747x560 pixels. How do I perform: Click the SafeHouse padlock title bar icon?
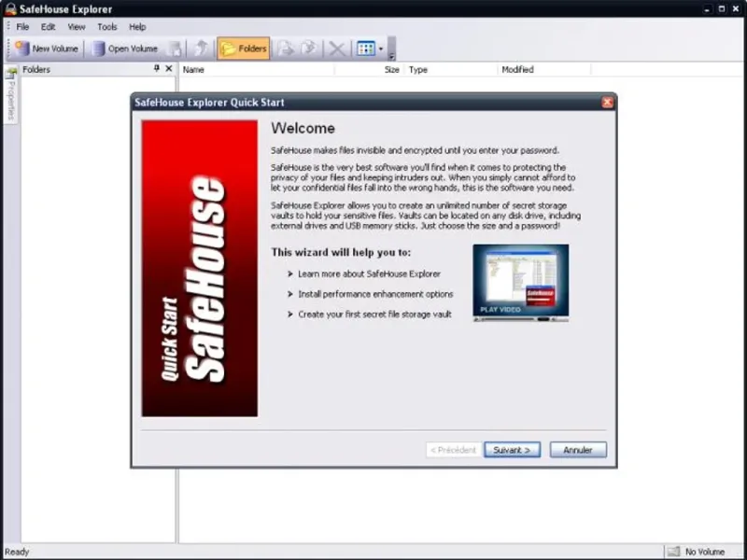point(10,9)
